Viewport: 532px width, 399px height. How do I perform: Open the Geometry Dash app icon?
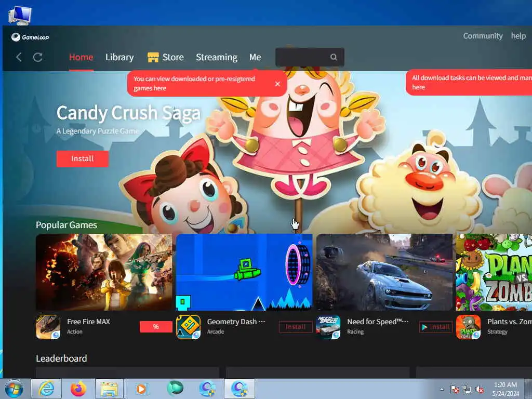[188, 327]
